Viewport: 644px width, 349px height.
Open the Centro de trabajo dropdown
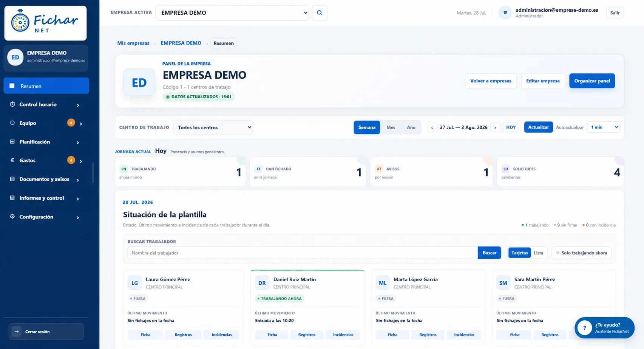click(213, 127)
